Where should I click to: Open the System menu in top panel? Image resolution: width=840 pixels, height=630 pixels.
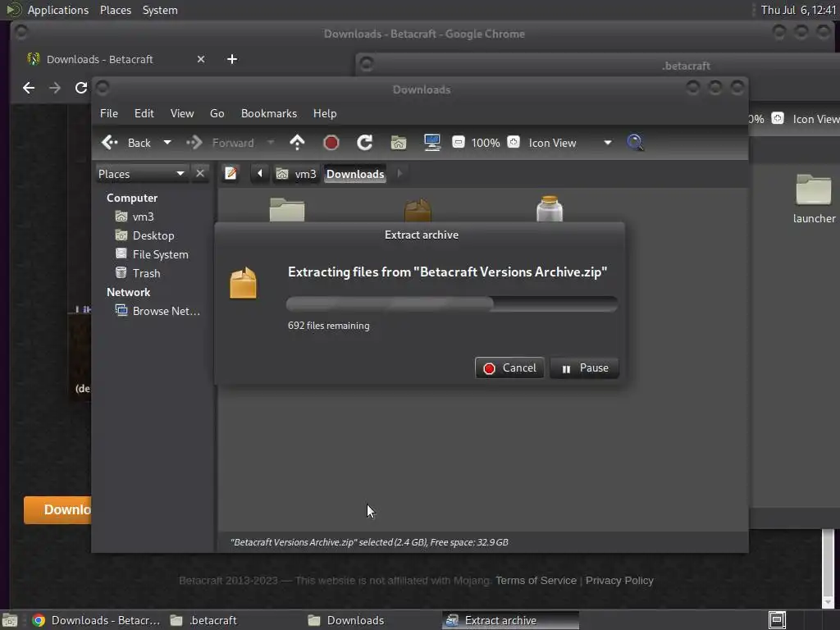coord(160,10)
